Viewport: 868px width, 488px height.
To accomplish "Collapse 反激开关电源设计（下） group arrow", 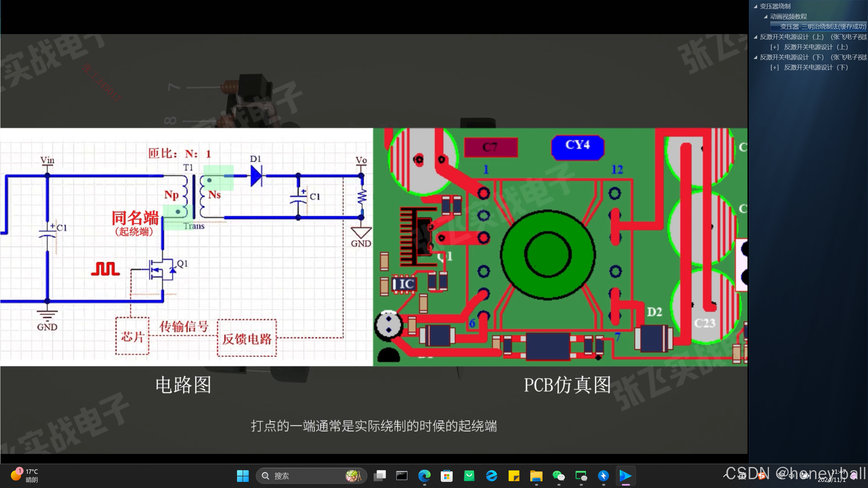I will click(755, 57).
